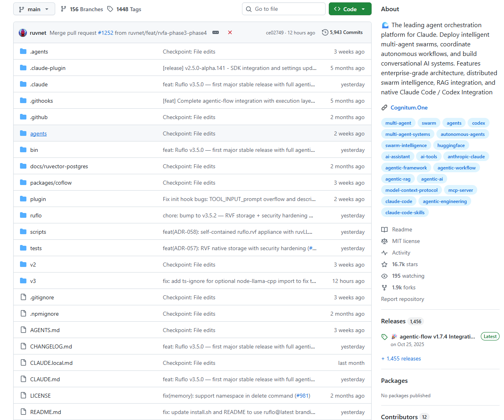Click the failed checks red X icon
The image size is (504, 420).
(230, 32)
